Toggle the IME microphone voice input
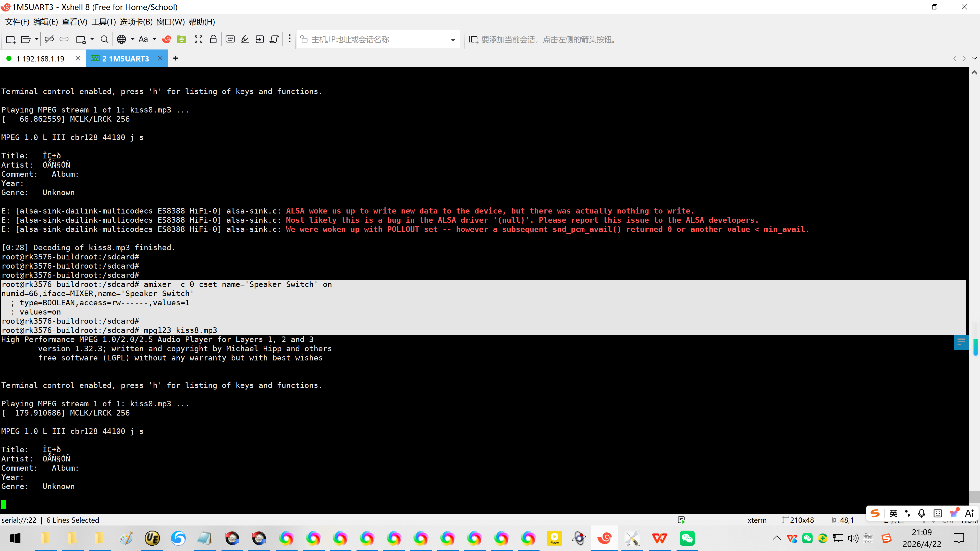980x551 pixels. point(921,513)
